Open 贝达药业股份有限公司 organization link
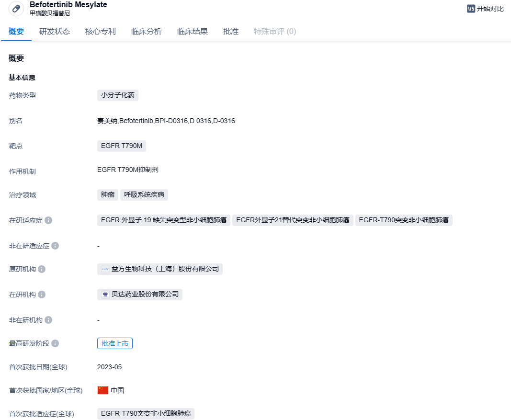The height and width of the screenshot is (420, 511). [145, 295]
